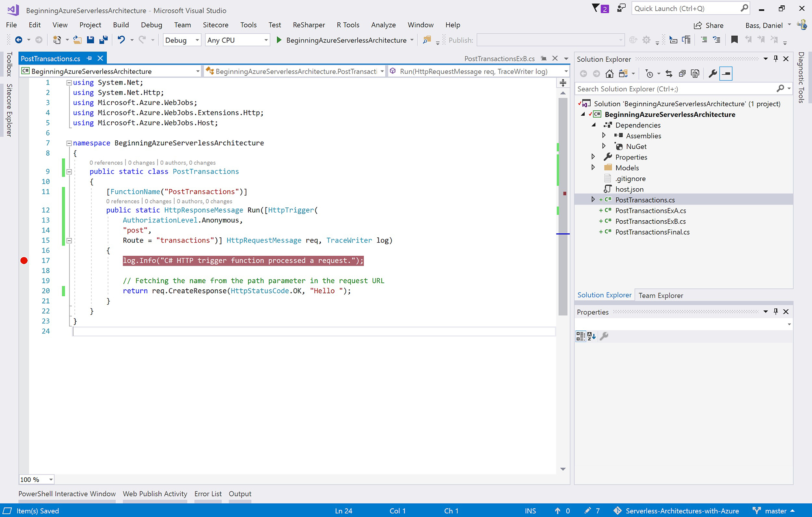Pin the PostTransactions.cs tab
Screen dimensions: 812x517
coord(89,58)
